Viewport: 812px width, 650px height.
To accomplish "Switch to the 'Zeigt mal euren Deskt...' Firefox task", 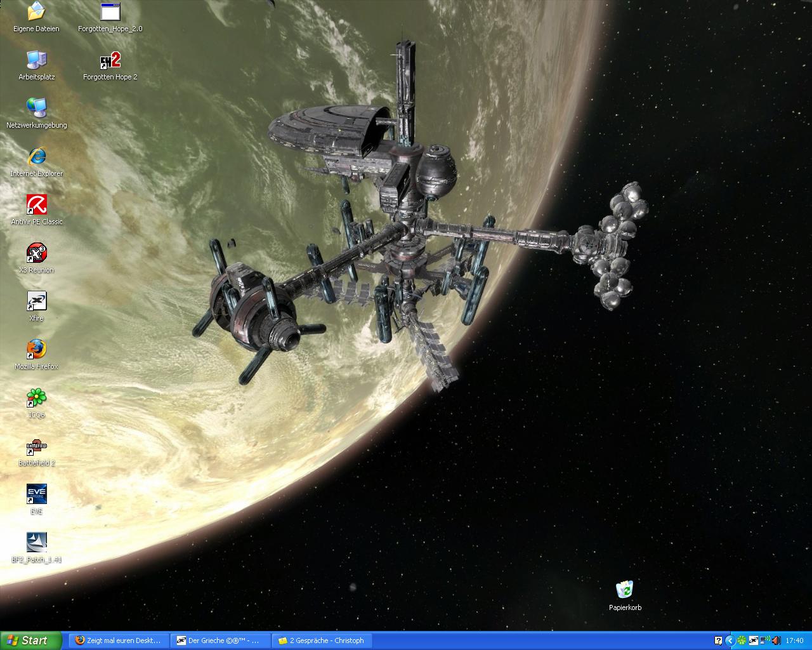I will (x=119, y=640).
